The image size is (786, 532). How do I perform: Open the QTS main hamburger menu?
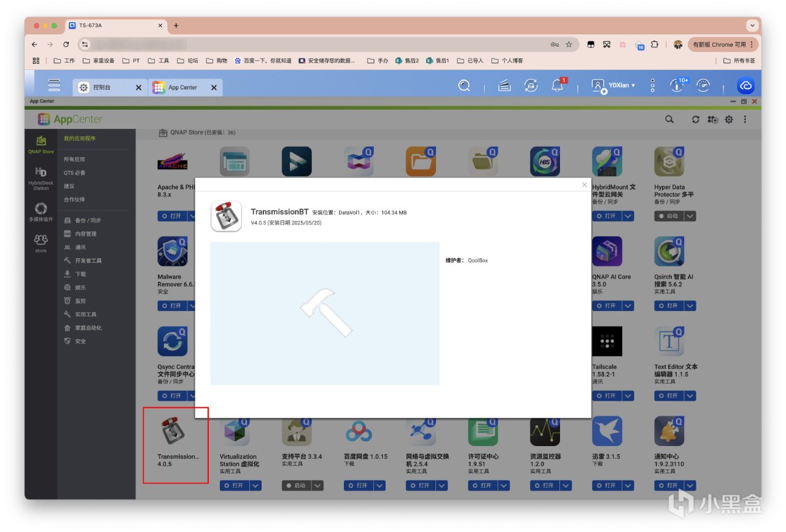pyautogui.click(x=55, y=85)
